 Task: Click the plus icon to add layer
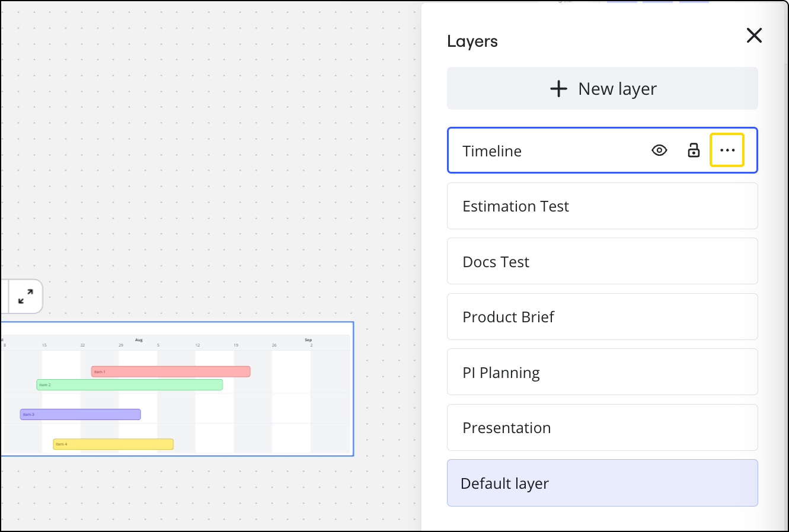(x=558, y=89)
